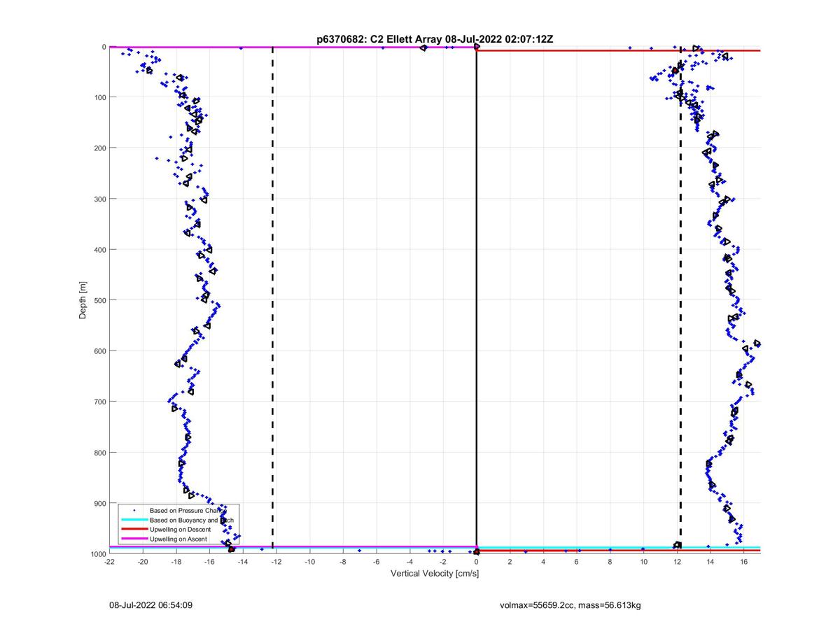Select legend entry Upwelling on Ascent
This screenshot has width=840, height=622.
pyautogui.click(x=178, y=539)
